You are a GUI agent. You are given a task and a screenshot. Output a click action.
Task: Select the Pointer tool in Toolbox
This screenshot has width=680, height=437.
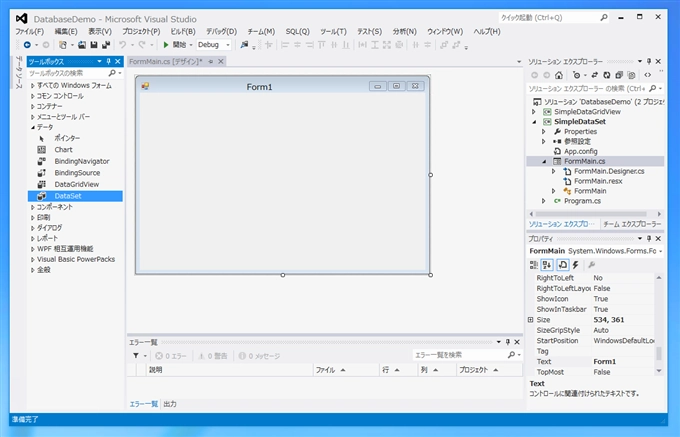[x=67, y=138]
